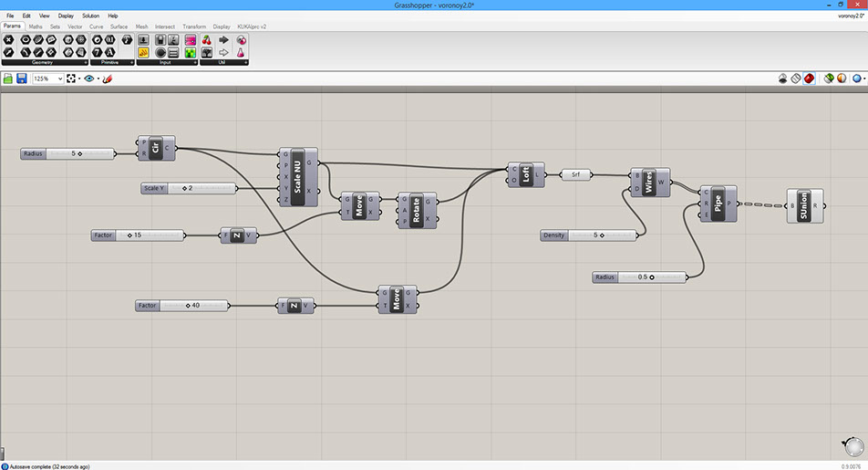
Task: Enable wireframe preview mode
Action: point(795,78)
